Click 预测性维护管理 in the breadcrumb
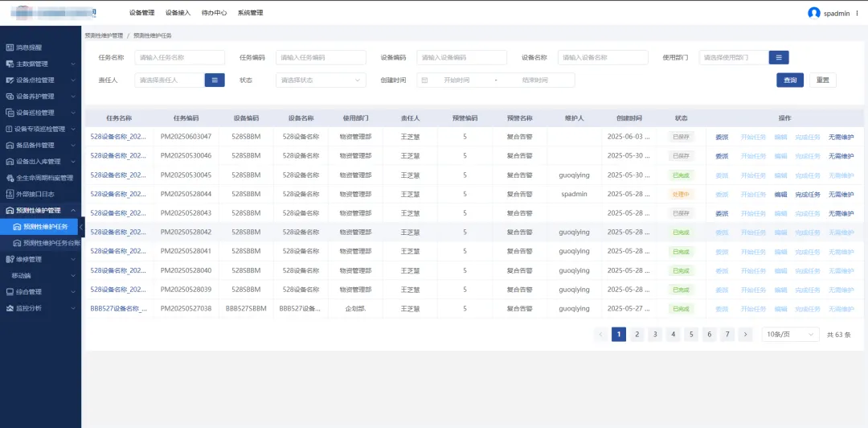Image resolution: width=868 pixels, height=428 pixels. point(104,35)
